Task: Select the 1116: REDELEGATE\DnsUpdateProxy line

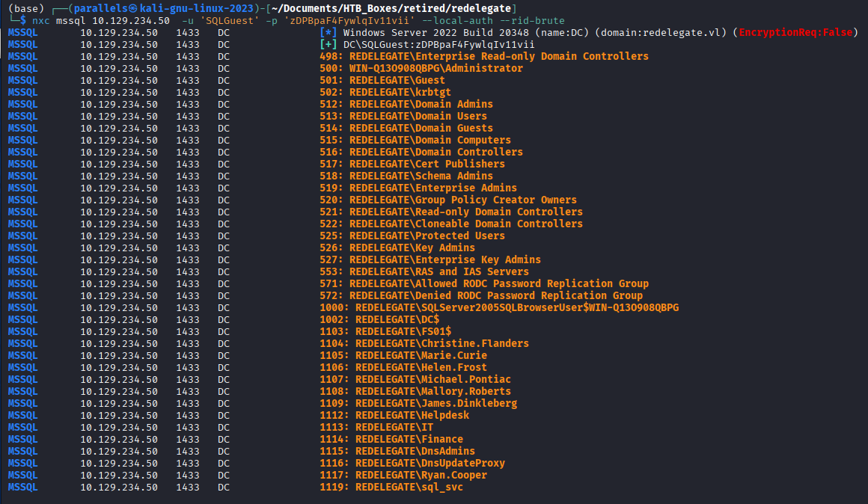Action: click(x=412, y=463)
